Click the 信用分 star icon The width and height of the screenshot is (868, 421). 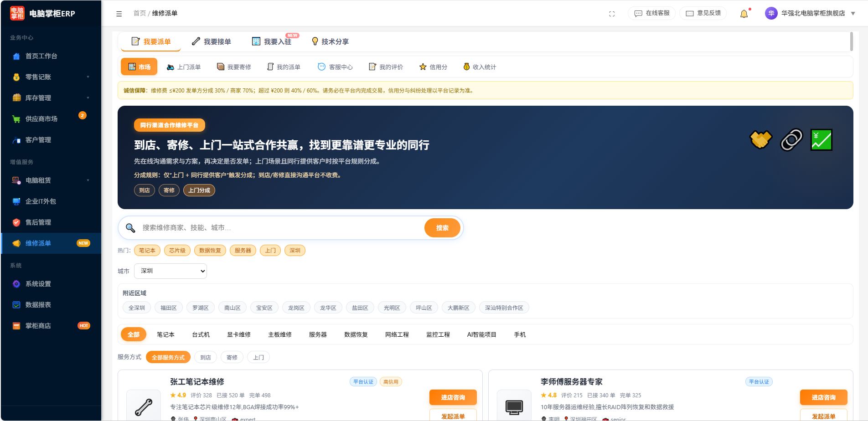point(423,67)
